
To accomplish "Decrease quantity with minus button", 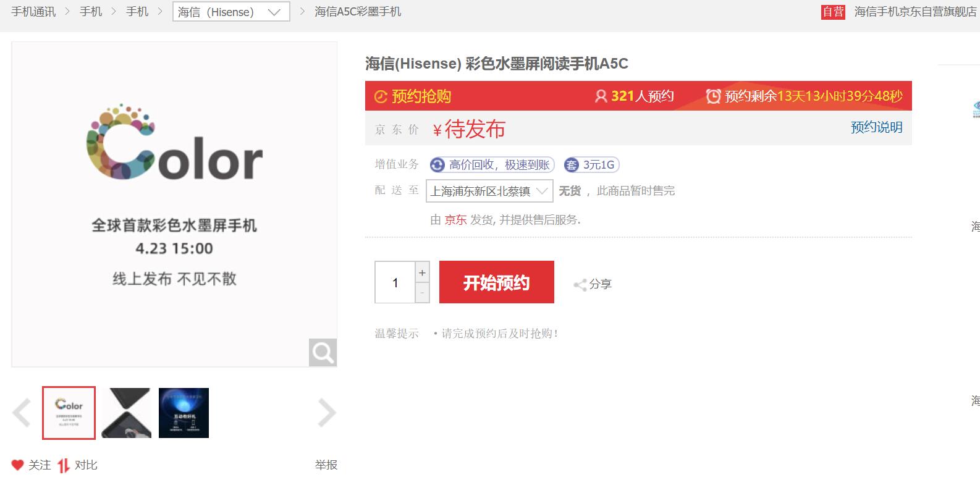I will (422, 293).
